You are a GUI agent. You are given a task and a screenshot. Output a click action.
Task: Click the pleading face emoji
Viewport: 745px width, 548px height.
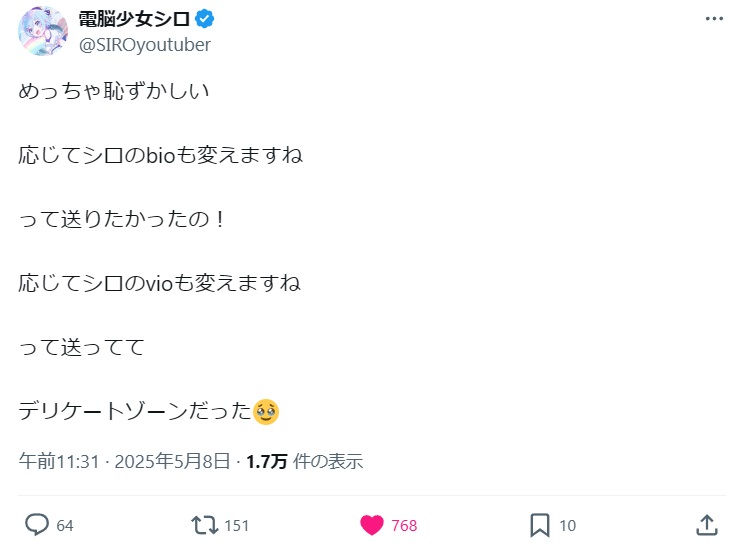[266, 412]
